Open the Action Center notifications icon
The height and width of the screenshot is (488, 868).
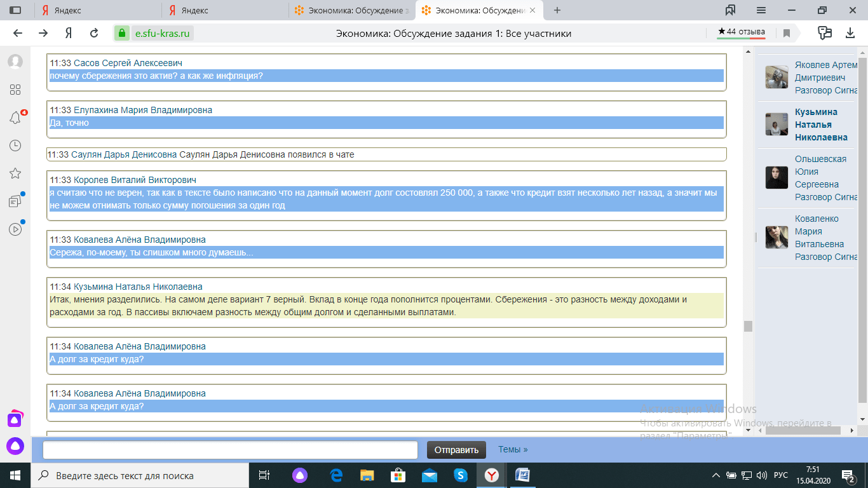[x=848, y=475]
